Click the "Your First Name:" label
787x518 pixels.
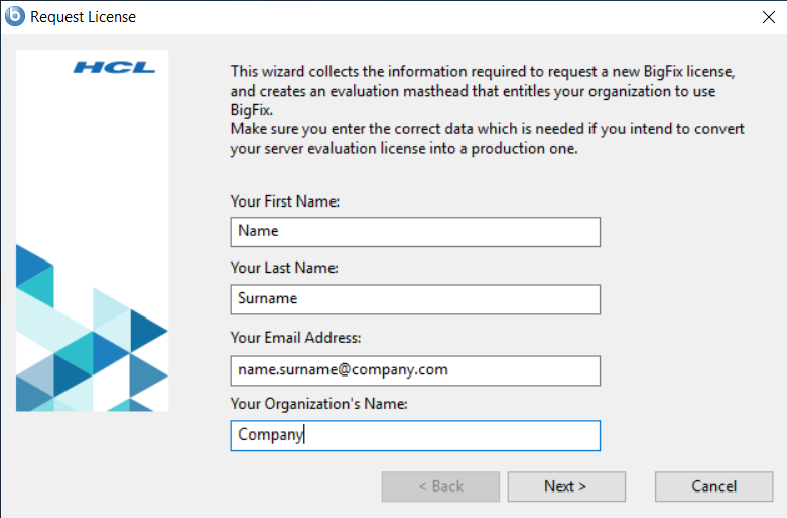(x=285, y=202)
